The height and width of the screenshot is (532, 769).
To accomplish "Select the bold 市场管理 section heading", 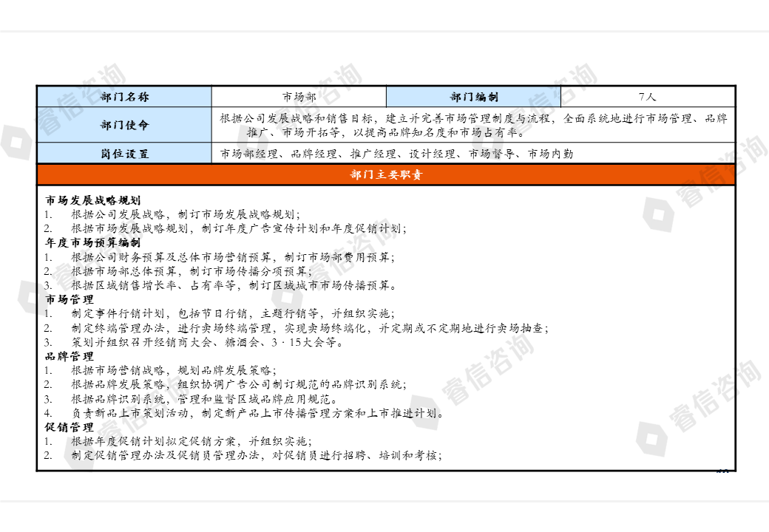I will point(70,299).
